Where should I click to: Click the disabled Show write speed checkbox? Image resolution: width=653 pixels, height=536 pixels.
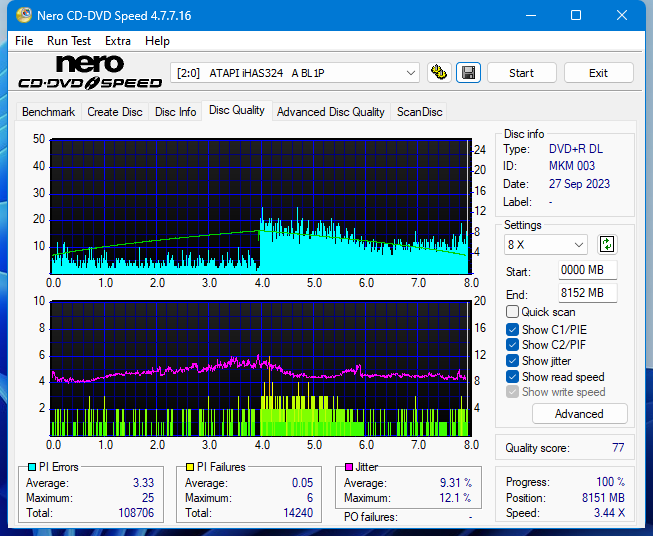click(512, 392)
